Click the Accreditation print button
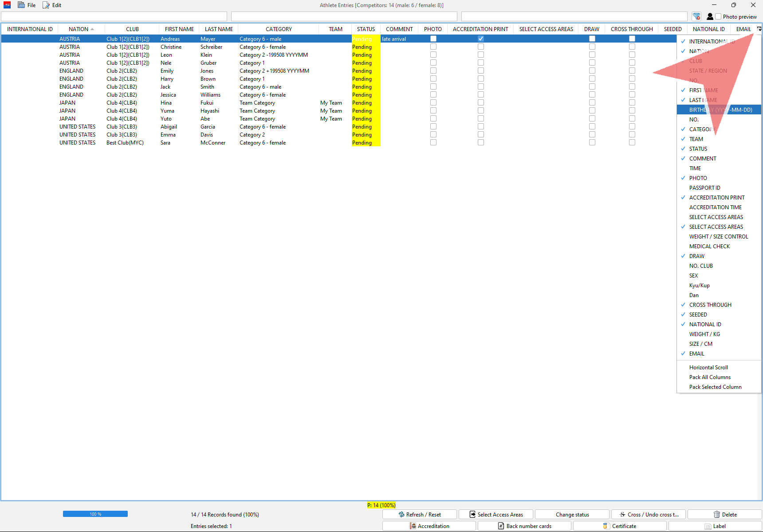The width and height of the screenshot is (763, 532). coord(429,526)
